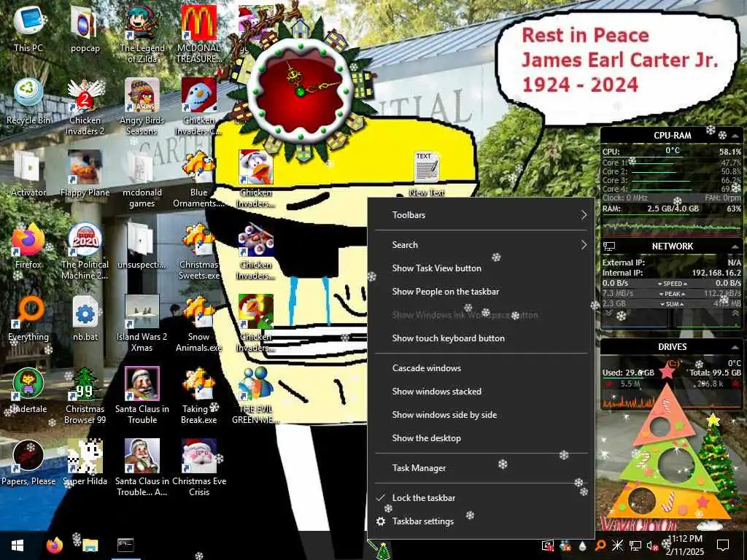Select the popcap desktop icon

point(85,28)
